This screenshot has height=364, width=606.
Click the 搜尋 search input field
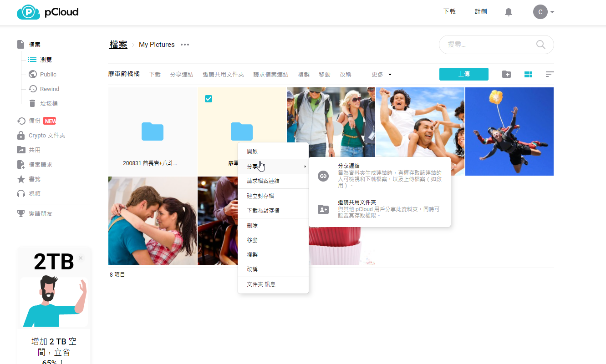(x=487, y=45)
